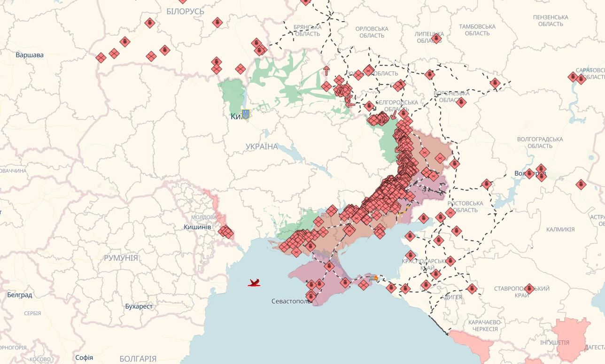Screen dimensions: 605x364
Task: Select the Белград city label
Action: click(20, 295)
